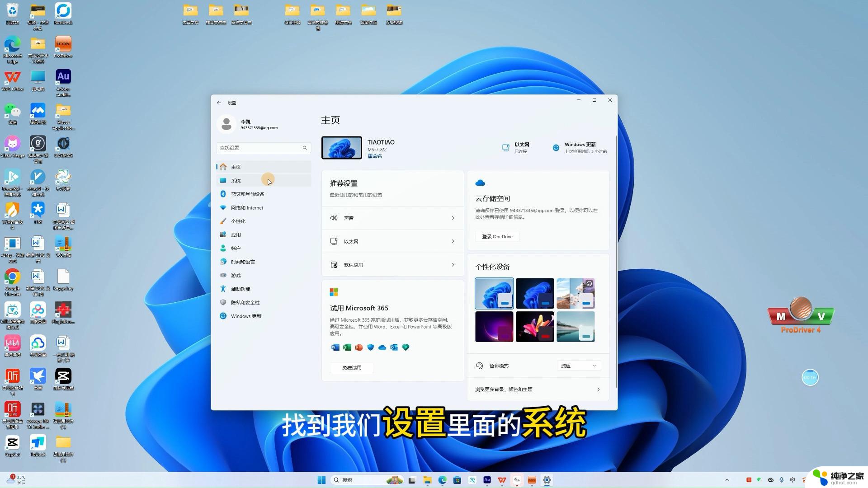Open the 以太网 recommended setting row

pyautogui.click(x=392, y=241)
